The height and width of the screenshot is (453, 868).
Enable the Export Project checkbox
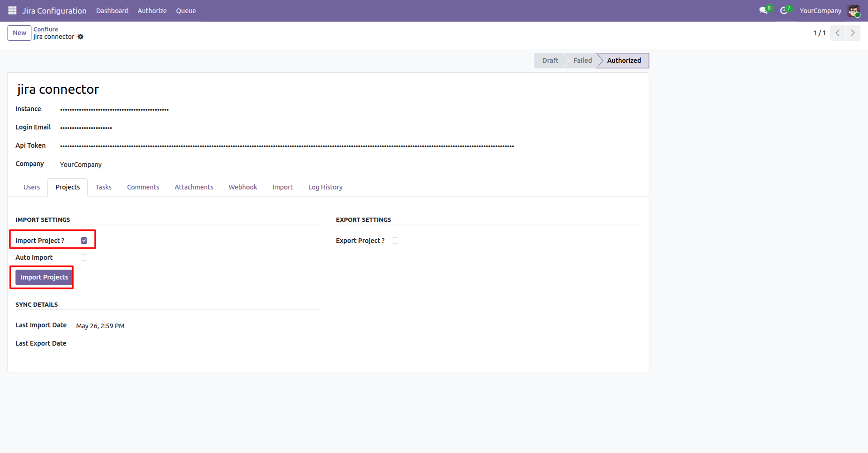coord(395,241)
